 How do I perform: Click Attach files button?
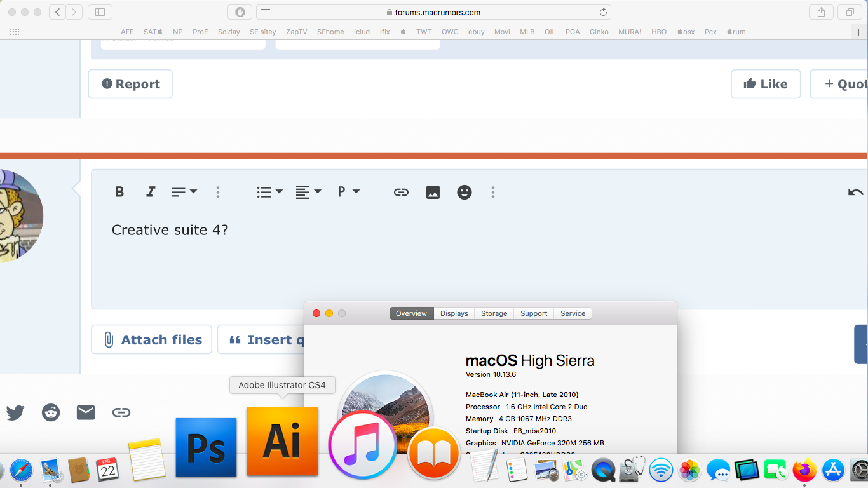pos(151,340)
